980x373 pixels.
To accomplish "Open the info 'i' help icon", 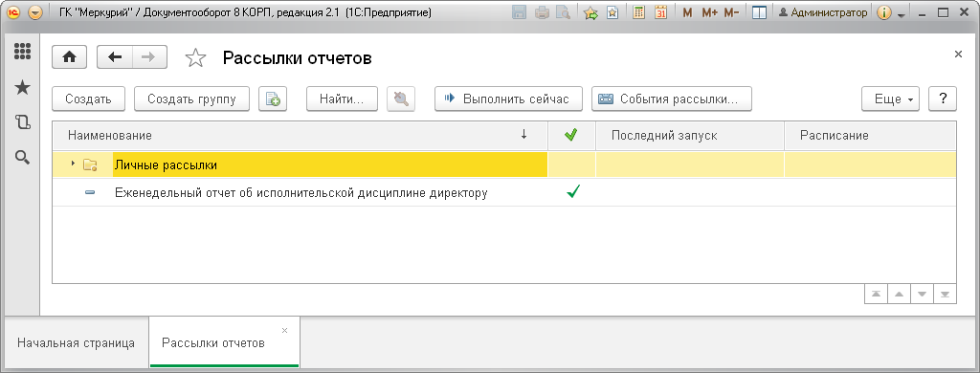I will [883, 12].
